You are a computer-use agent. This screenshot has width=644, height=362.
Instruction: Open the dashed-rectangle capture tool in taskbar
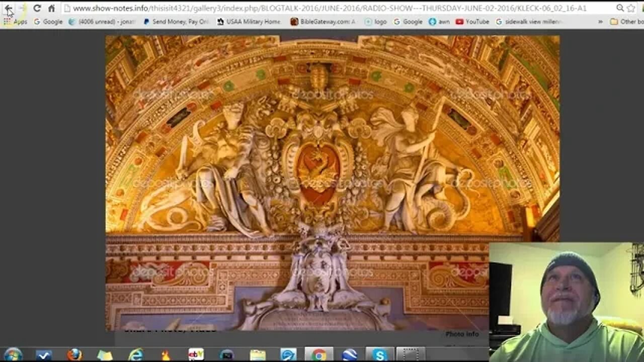tap(411, 355)
